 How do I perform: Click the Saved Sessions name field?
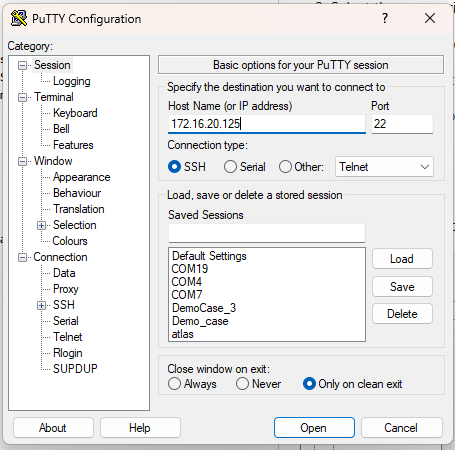click(267, 233)
